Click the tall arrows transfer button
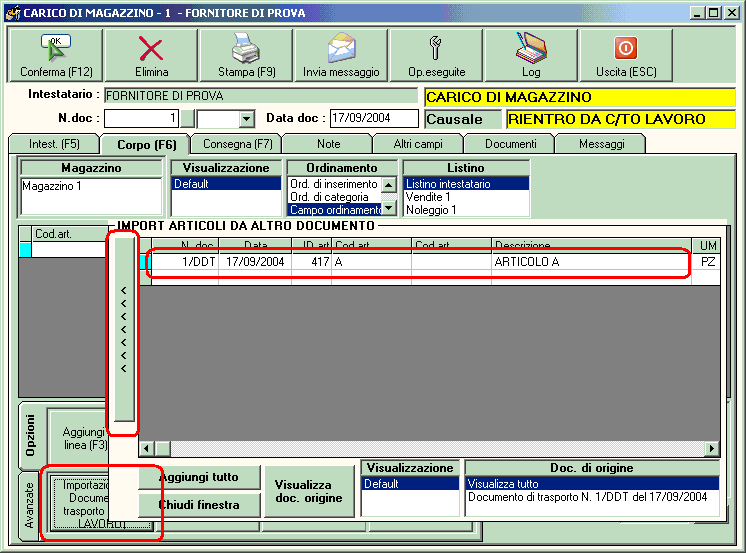This screenshot has height=553, width=746. point(124,329)
